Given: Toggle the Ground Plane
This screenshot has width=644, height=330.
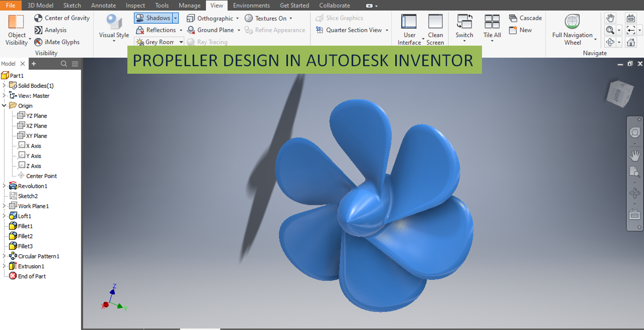Looking at the screenshot, I should pyautogui.click(x=210, y=30).
